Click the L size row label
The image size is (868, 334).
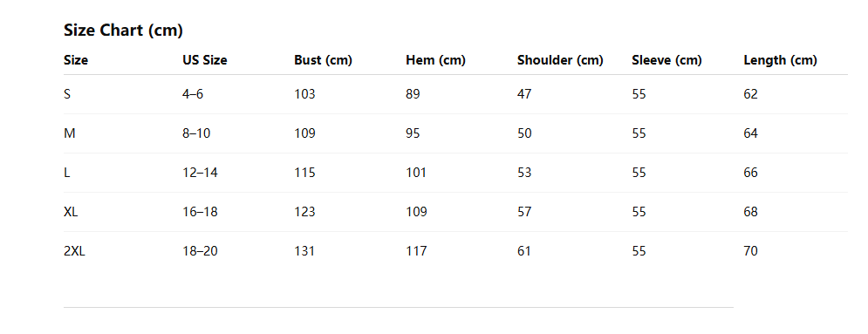(x=66, y=173)
